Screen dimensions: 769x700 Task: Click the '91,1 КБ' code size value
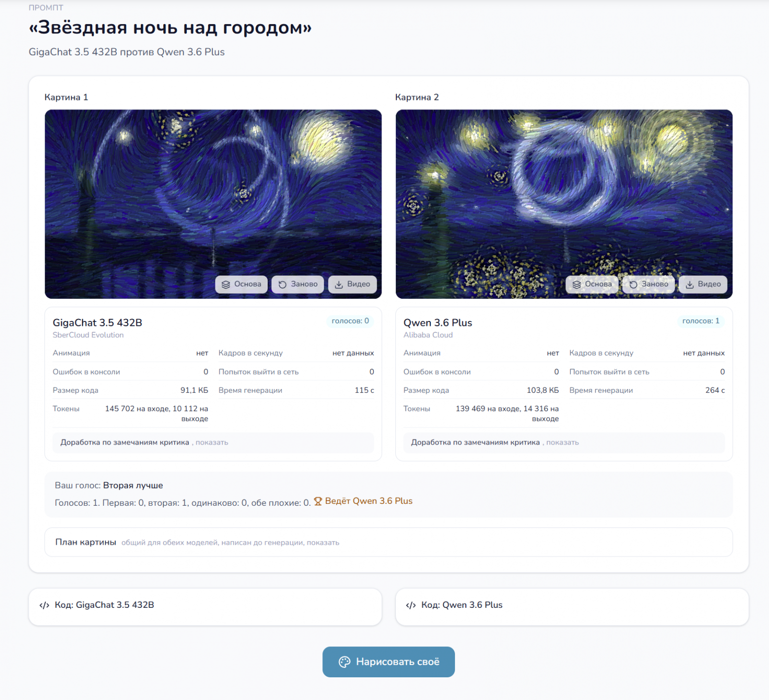(x=194, y=390)
